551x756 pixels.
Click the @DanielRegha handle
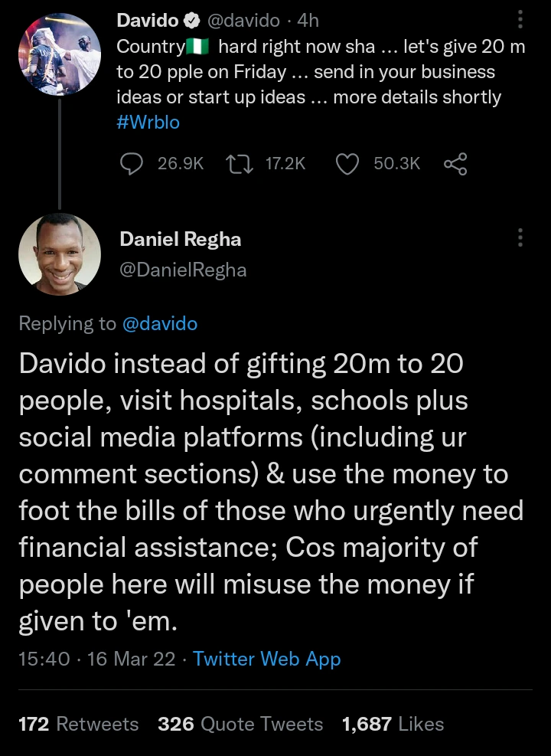(x=184, y=270)
